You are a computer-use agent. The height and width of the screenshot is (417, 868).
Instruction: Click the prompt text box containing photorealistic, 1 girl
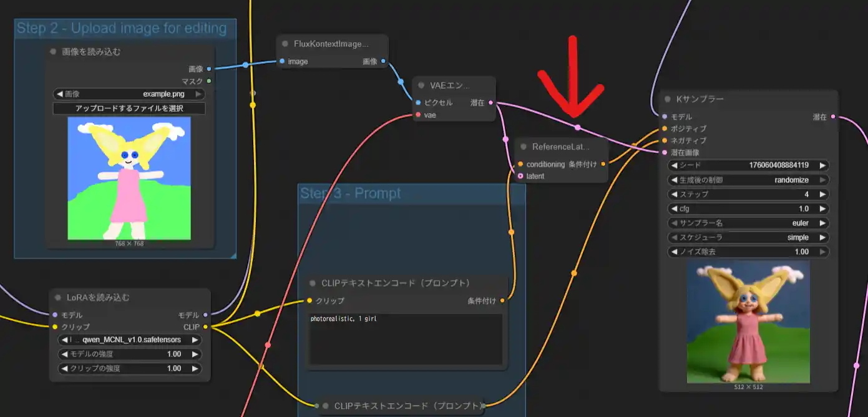406,339
